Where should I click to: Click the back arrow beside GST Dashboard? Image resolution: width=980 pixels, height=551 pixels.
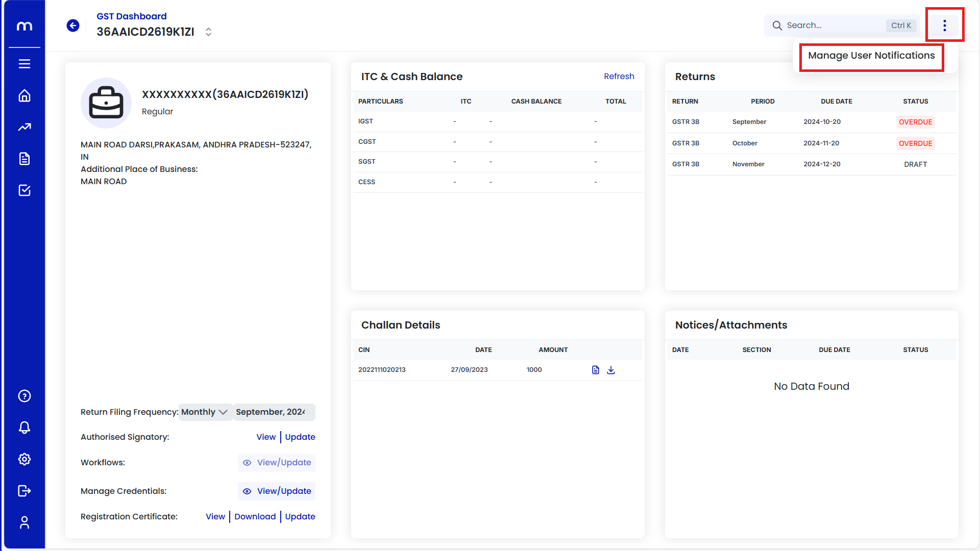[73, 26]
